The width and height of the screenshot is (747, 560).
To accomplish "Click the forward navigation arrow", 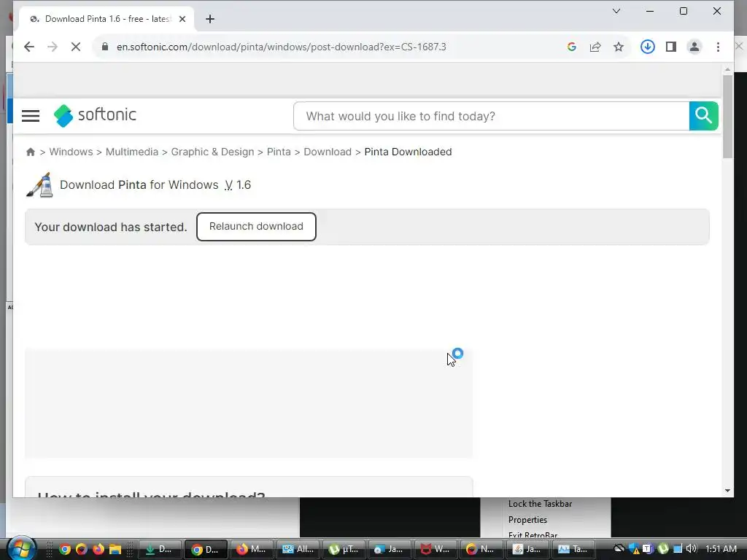I will click(53, 47).
